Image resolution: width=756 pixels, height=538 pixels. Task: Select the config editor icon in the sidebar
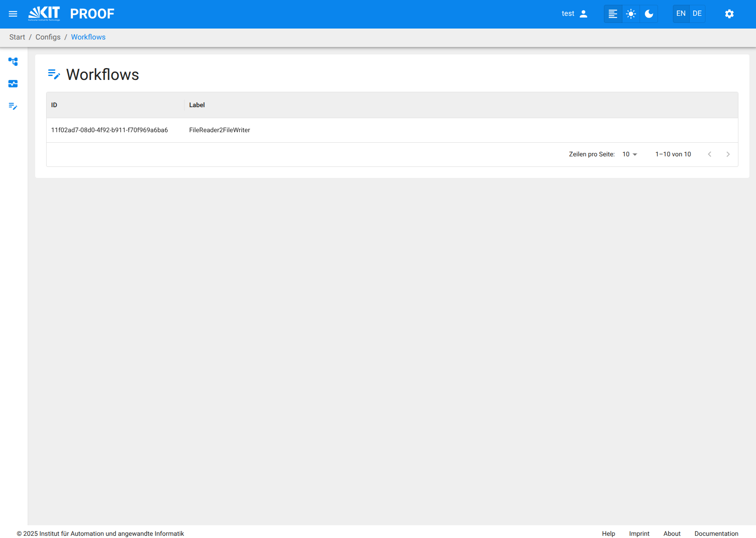pyautogui.click(x=13, y=106)
